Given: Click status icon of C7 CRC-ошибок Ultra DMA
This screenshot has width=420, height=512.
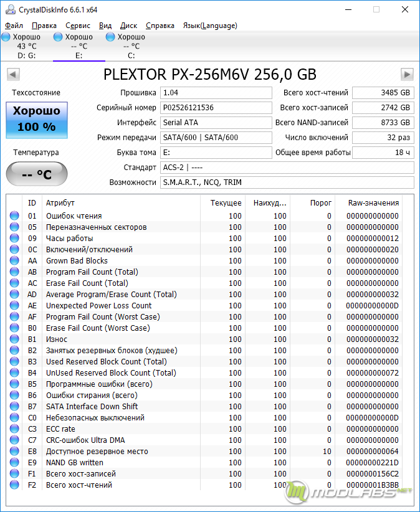Looking at the screenshot, I should click(x=14, y=440).
